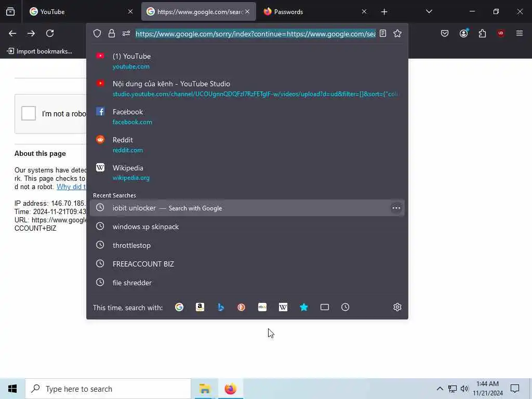Open Save to Pocket button
This screenshot has width=532, height=399.
445,33
